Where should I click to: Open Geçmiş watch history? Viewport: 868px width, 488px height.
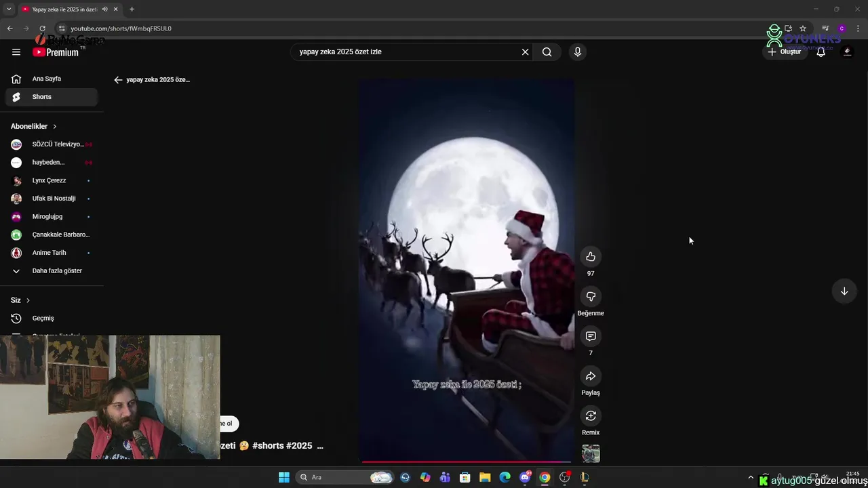pos(52,318)
